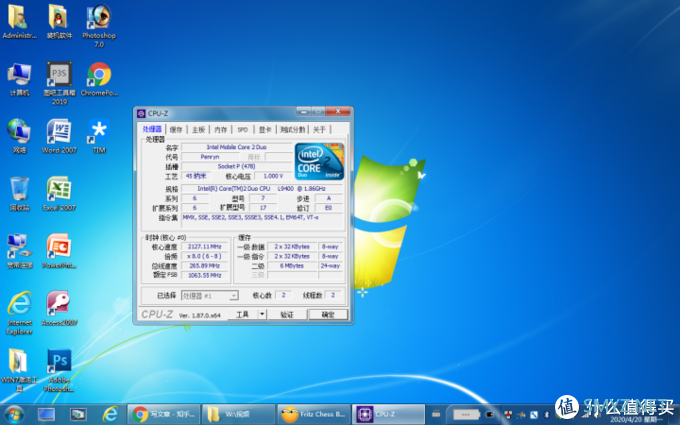Select the 处理器 tab in CPU-Z
Viewport: 680px width, 425px height.
(152, 129)
